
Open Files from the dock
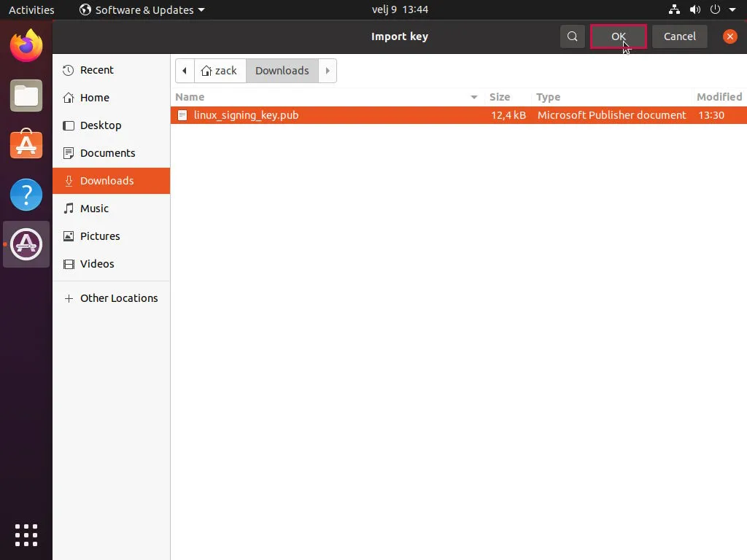click(x=26, y=96)
